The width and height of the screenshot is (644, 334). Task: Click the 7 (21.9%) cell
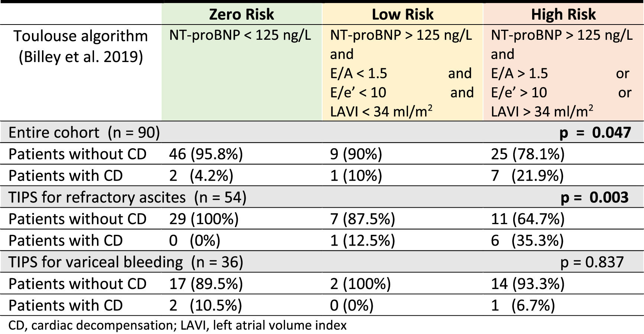click(x=527, y=176)
